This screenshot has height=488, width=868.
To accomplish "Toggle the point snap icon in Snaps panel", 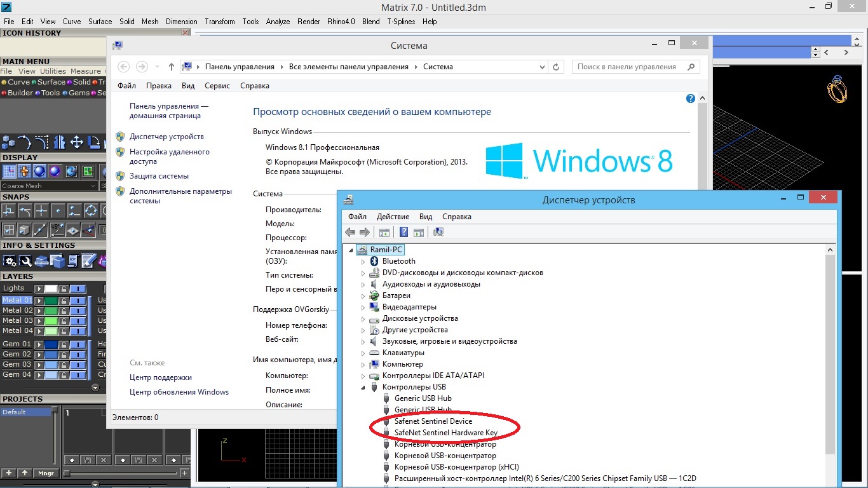I will 58,210.
